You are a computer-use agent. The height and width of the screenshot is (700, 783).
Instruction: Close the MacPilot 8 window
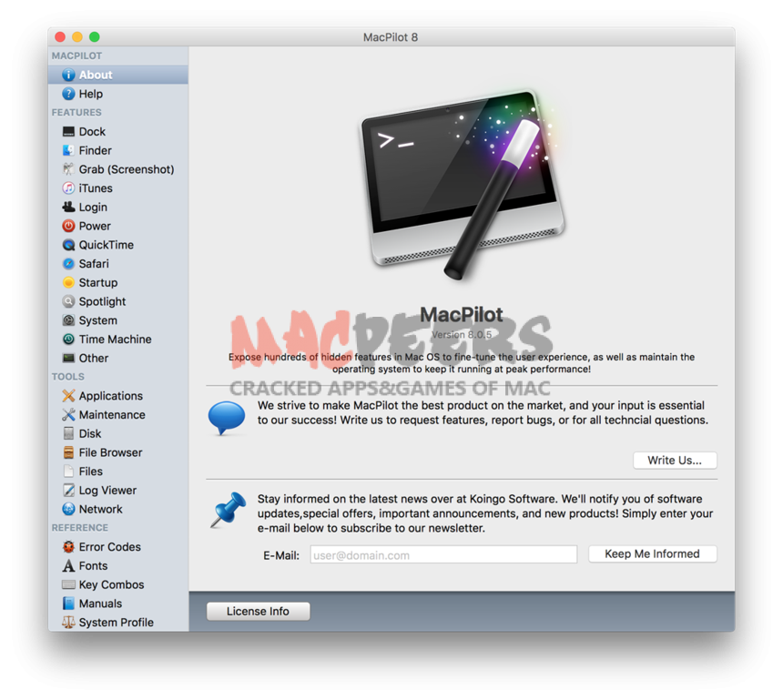point(60,37)
